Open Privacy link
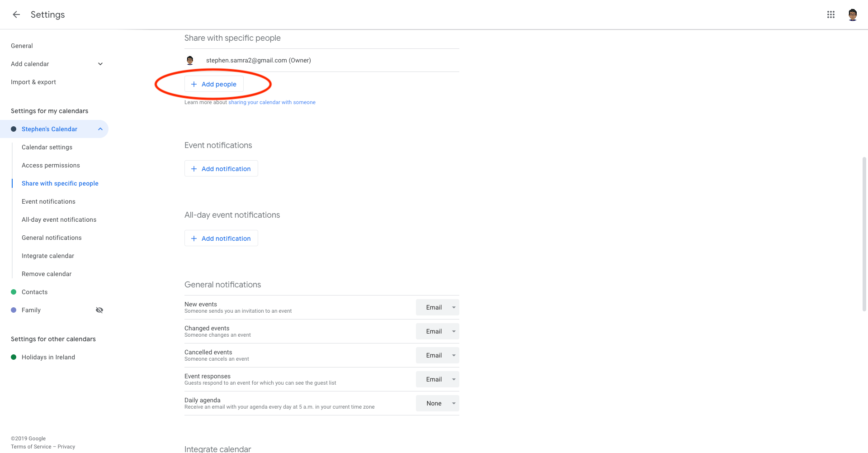 pos(66,447)
